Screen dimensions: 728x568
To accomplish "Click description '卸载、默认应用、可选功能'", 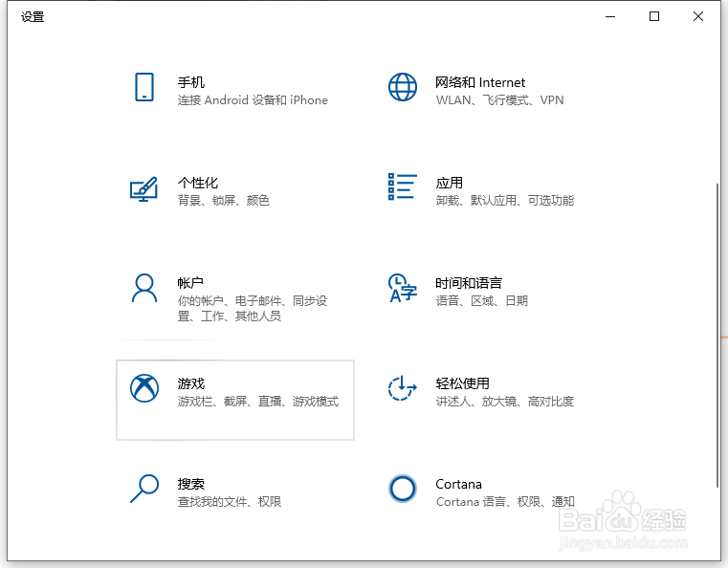I will (505, 201).
